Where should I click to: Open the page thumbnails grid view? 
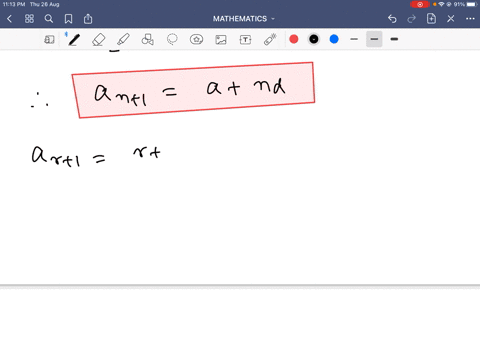tap(29, 19)
